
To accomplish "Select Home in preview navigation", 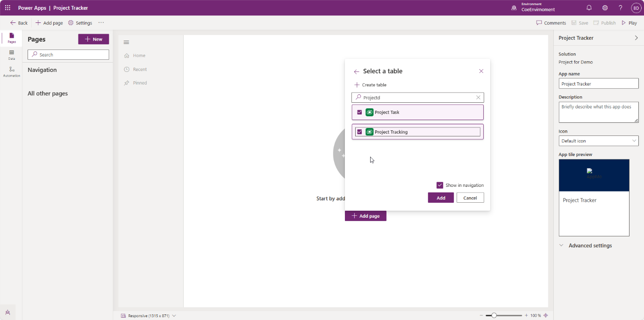I will (135, 56).
